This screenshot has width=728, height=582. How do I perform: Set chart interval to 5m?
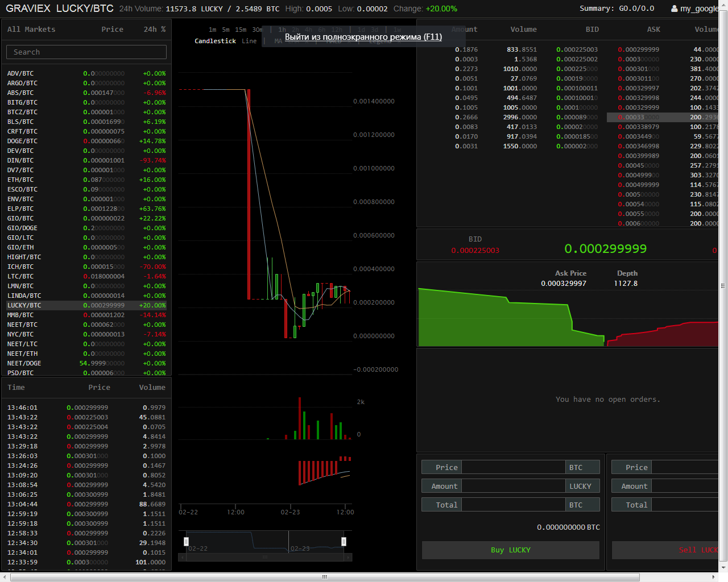tap(226, 30)
